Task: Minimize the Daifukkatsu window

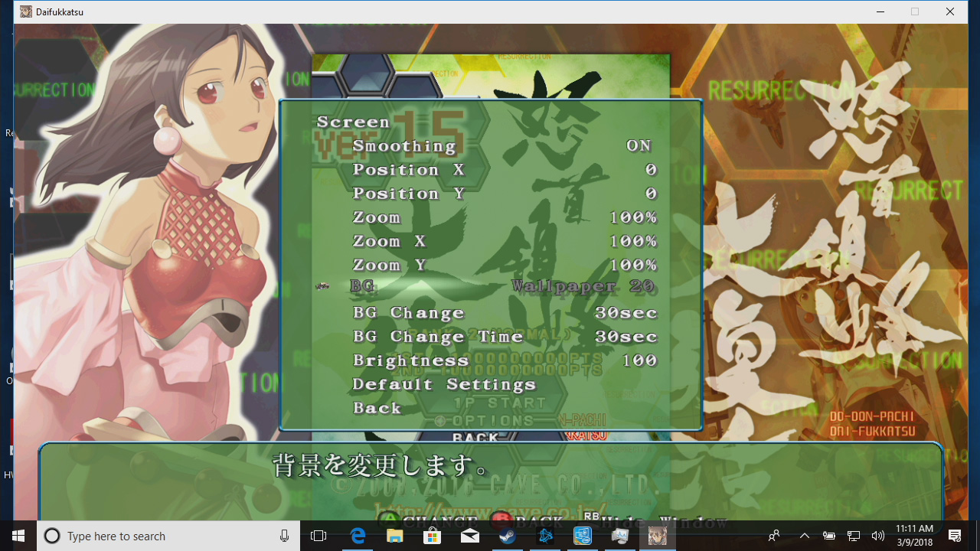Action: [880, 11]
